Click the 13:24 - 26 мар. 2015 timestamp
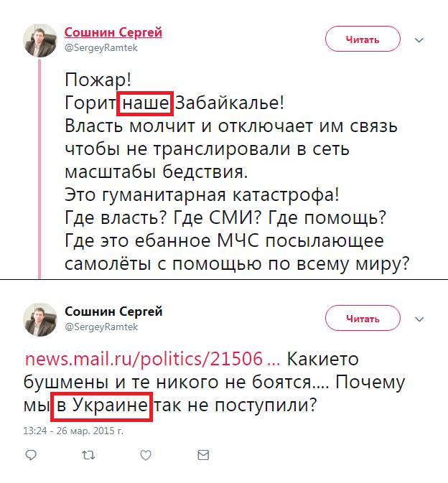 click(73, 431)
